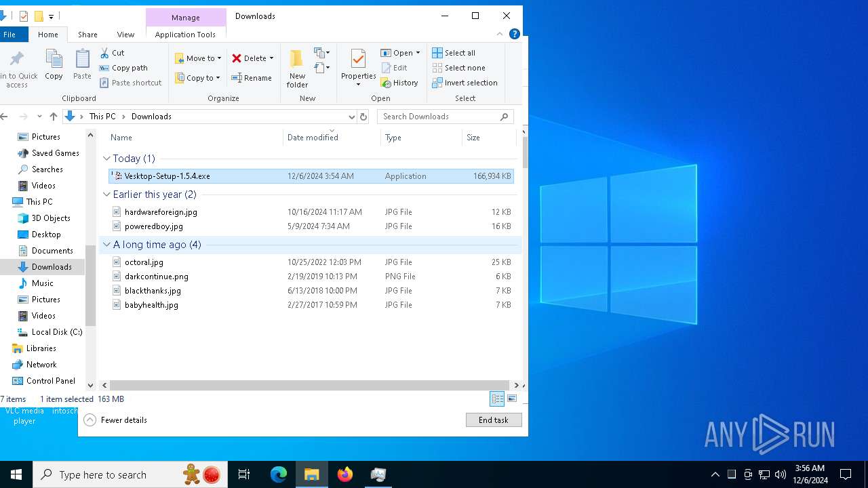The height and width of the screenshot is (488, 868).
Task: Click the Windows Start button
Action: [16, 474]
